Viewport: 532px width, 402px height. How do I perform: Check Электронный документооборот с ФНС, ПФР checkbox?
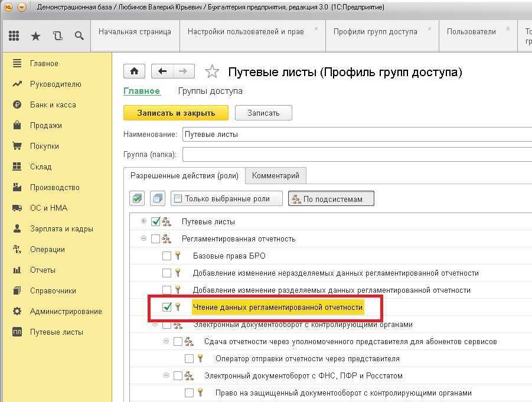pos(178,375)
